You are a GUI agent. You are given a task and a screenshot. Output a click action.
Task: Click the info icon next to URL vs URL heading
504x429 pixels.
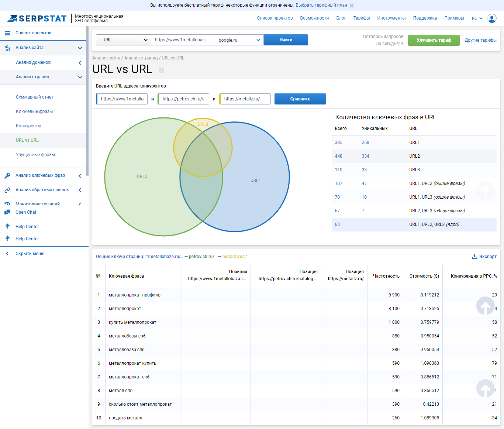tap(161, 70)
